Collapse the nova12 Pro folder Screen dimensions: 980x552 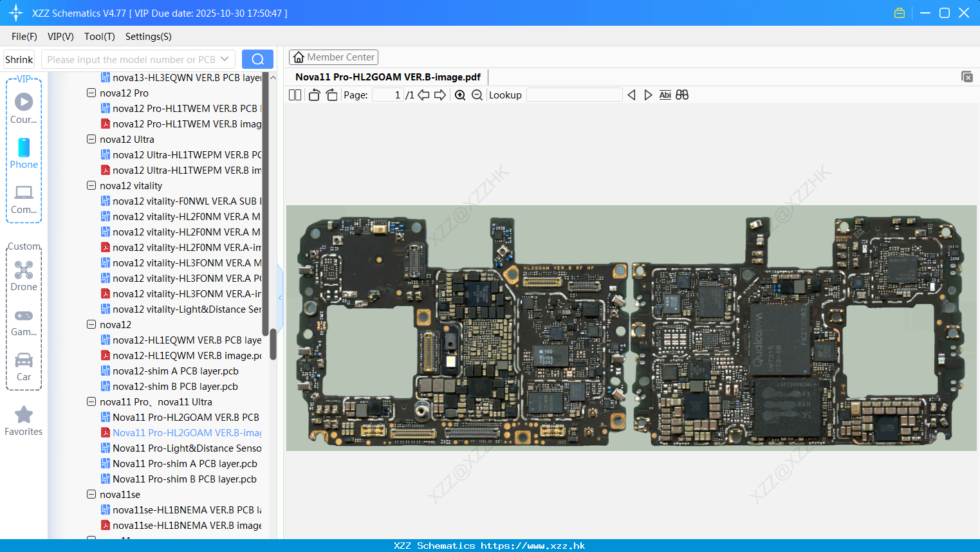coord(91,93)
